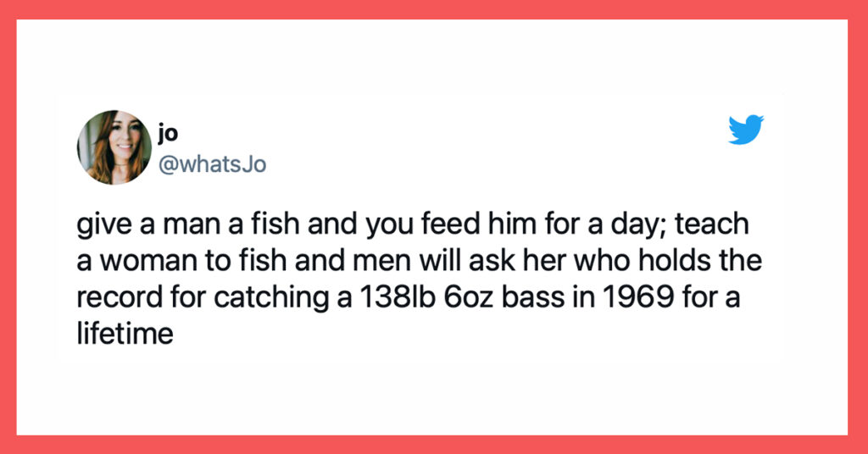Open jo's circular profile picture

[x=114, y=147]
